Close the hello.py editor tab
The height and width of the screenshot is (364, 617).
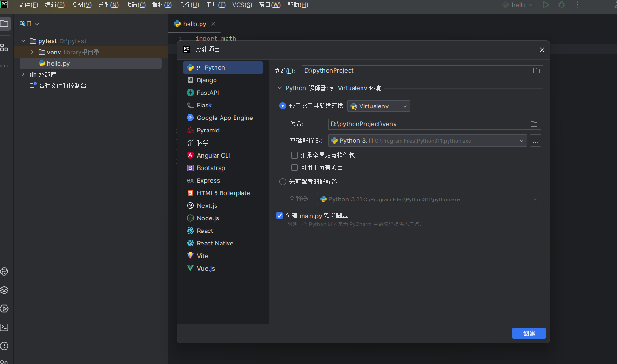[x=213, y=24]
